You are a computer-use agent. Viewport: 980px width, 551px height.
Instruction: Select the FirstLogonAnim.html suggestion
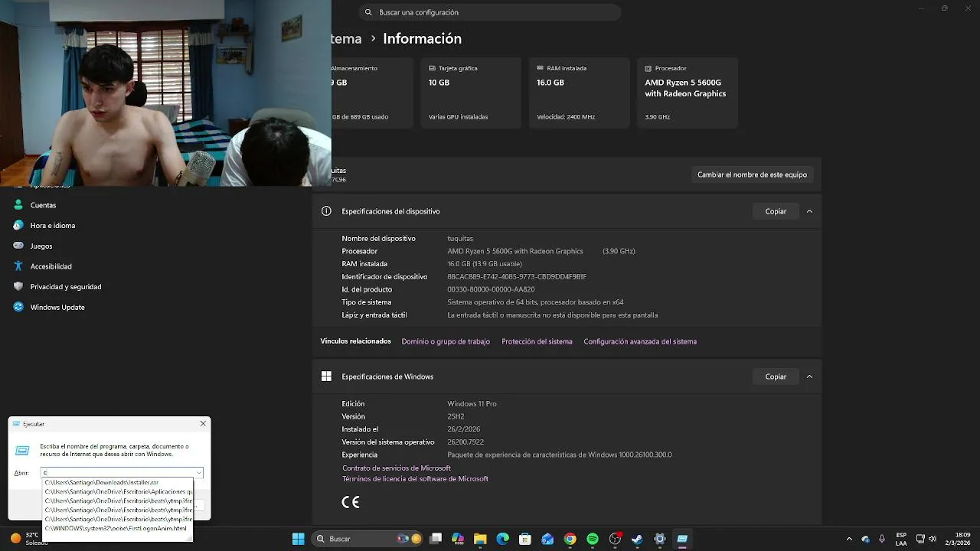tap(117, 529)
